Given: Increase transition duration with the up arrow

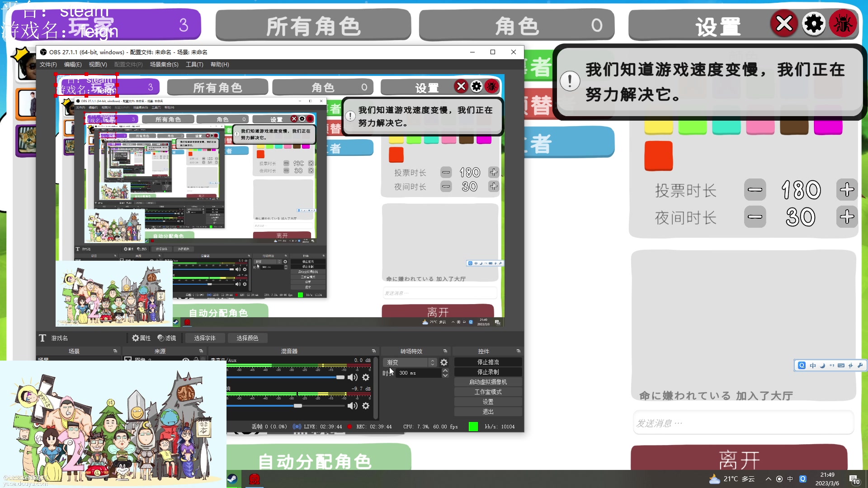Looking at the screenshot, I should (x=445, y=370).
